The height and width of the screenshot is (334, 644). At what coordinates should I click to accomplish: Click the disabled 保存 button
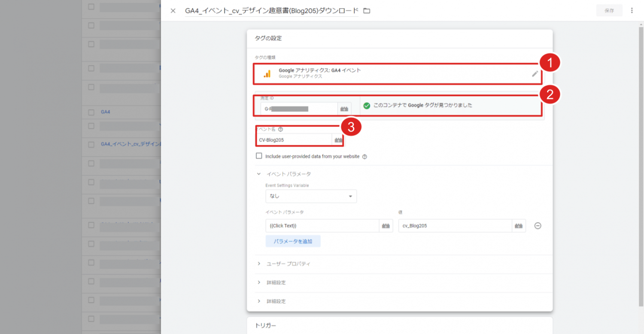tap(609, 11)
